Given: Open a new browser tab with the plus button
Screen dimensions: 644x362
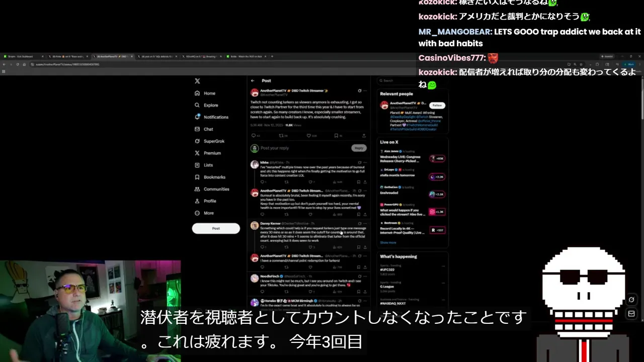Looking at the screenshot, I should (x=272, y=56).
